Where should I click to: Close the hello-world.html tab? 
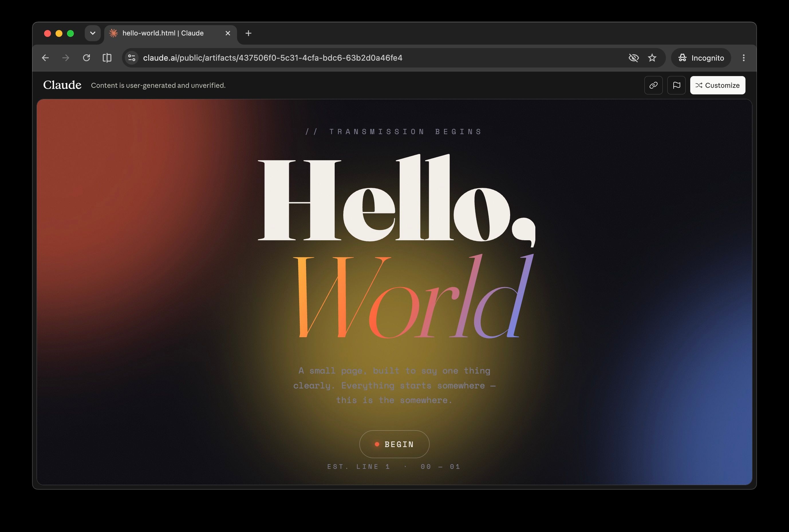coord(228,33)
